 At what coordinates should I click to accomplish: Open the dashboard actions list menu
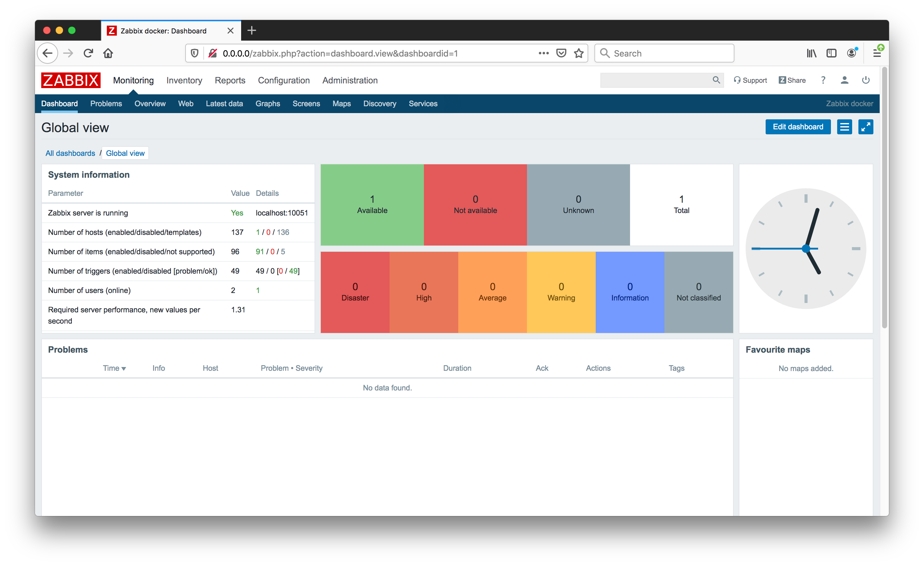[x=844, y=127]
